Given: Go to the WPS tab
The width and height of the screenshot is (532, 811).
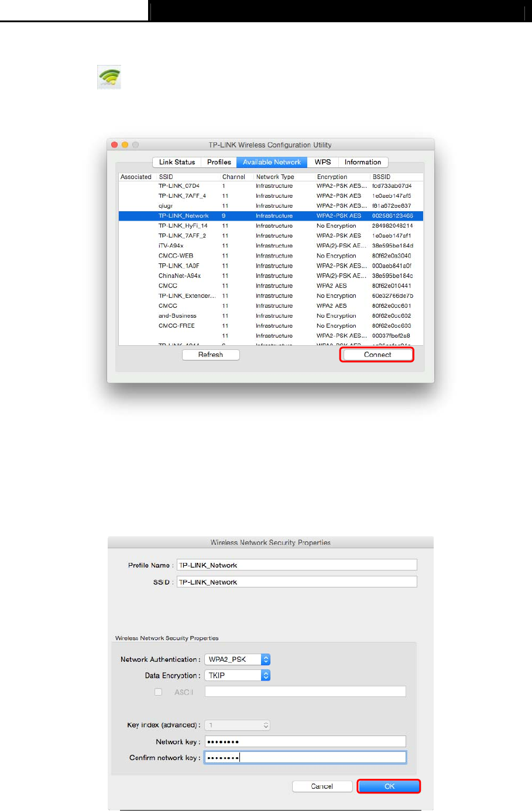Looking at the screenshot, I should coord(322,162).
